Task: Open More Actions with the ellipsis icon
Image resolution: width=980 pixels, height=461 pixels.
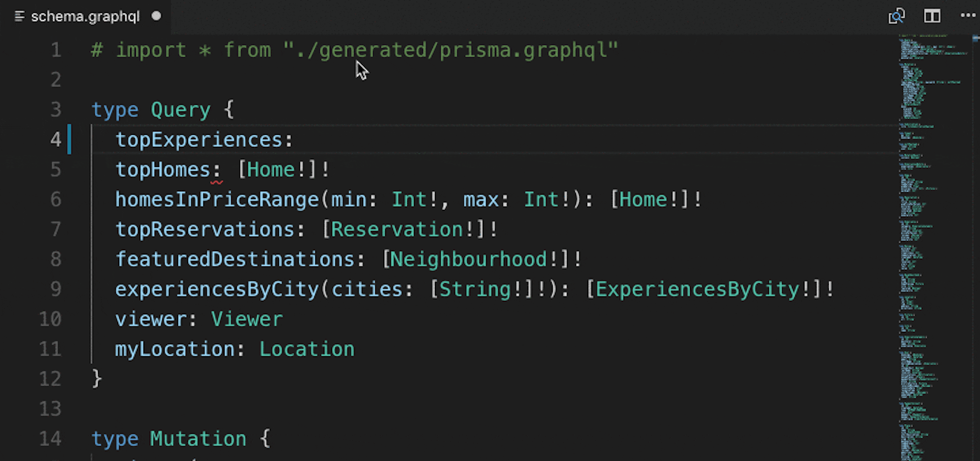Action: 968,16
